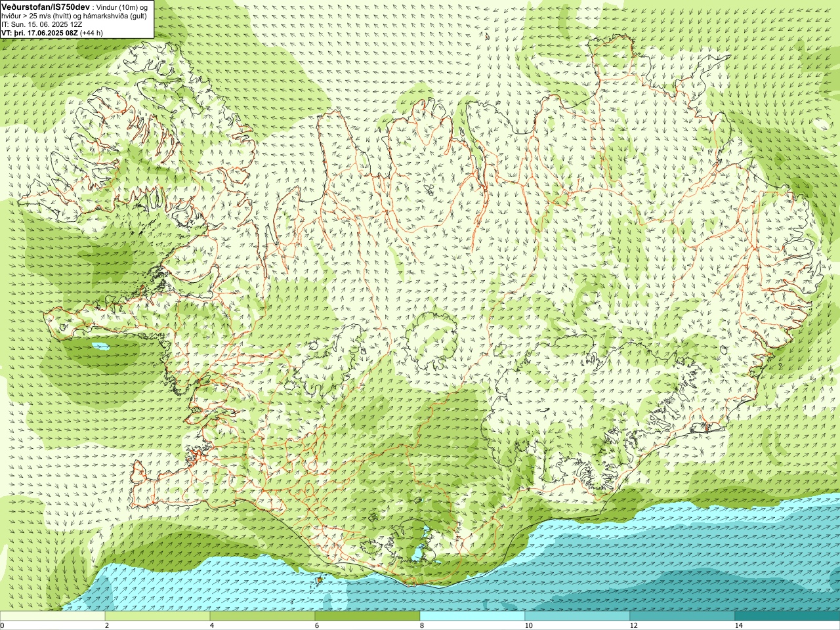Click the '4' label on the color scale
The width and height of the screenshot is (840, 630).
212,625
